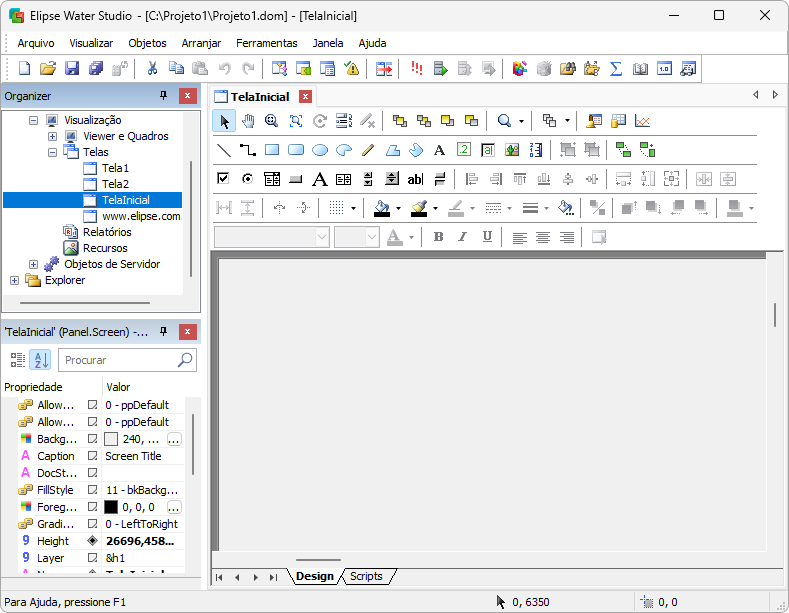Select the Text label tool

439,150
